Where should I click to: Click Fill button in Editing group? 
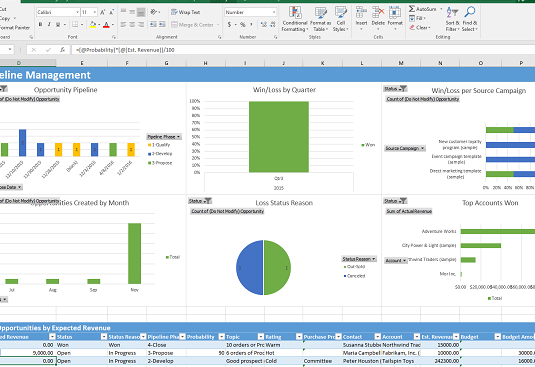tap(416, 18)
